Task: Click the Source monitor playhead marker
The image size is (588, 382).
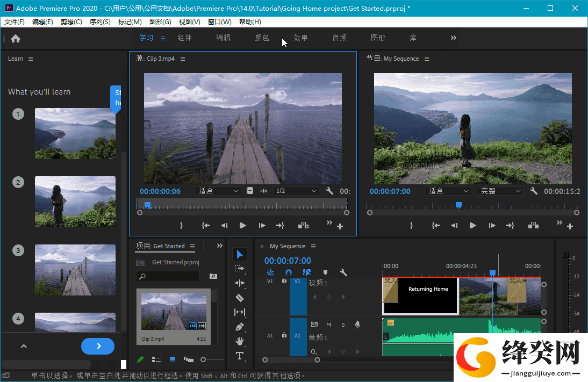Action: point(147,205)
